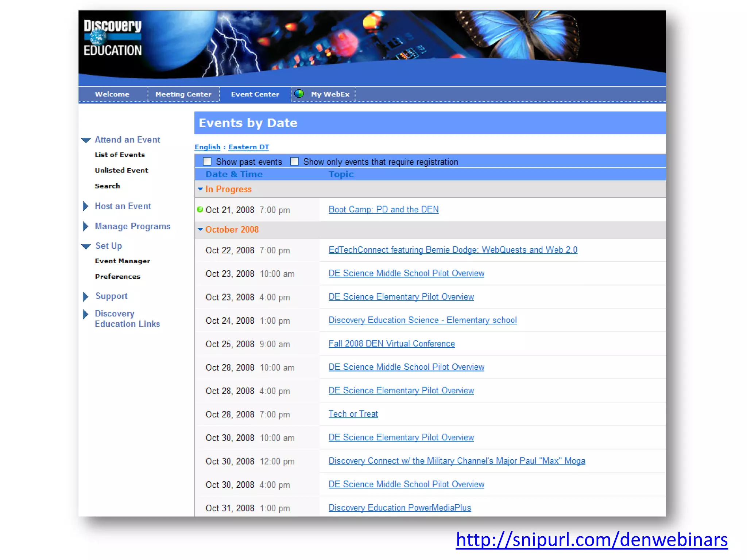Expand the Support section arrow
The width and height of the screenshot is (747, 560).
tap(86, 296)
